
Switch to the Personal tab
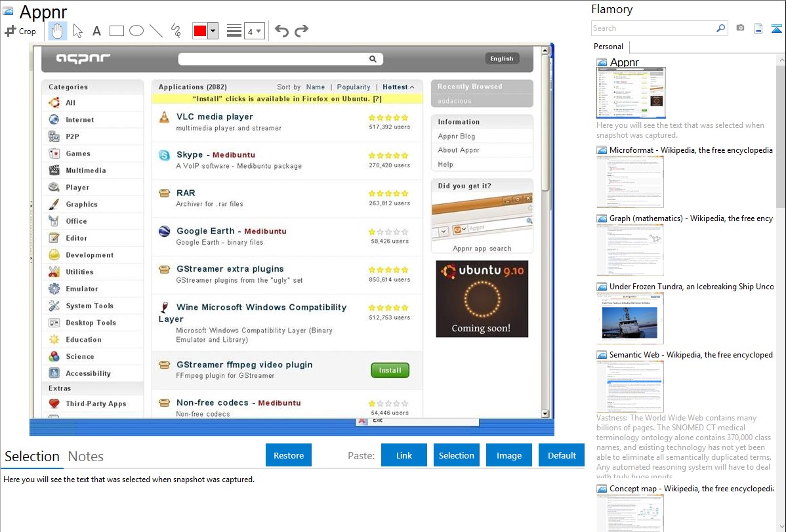[x=609, y=46]
